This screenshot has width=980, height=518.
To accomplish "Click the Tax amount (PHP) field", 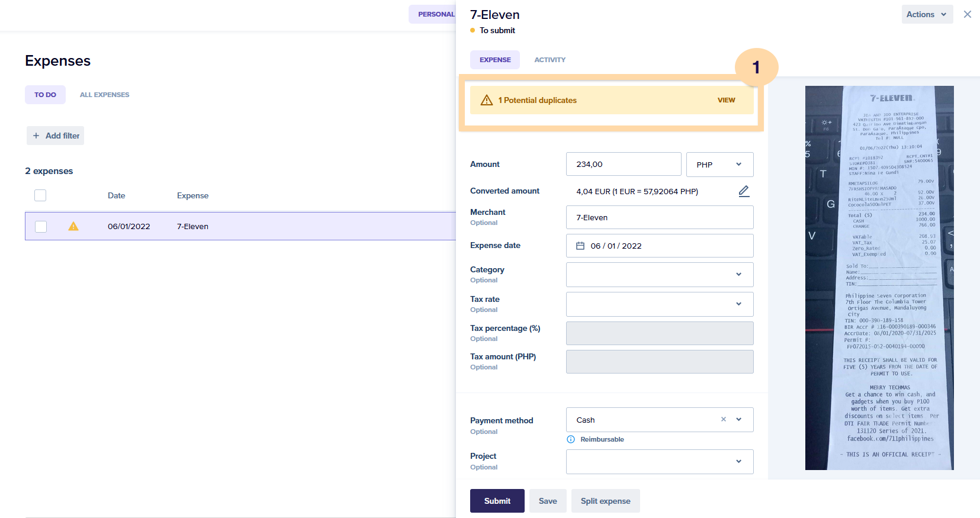I will pyautogui.click(x=660, y=362).
